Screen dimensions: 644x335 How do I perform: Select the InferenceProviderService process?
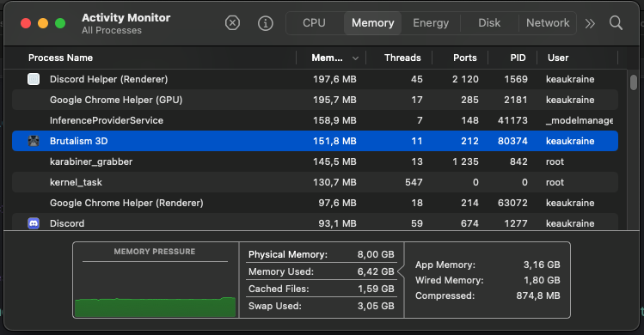(107, 120)
